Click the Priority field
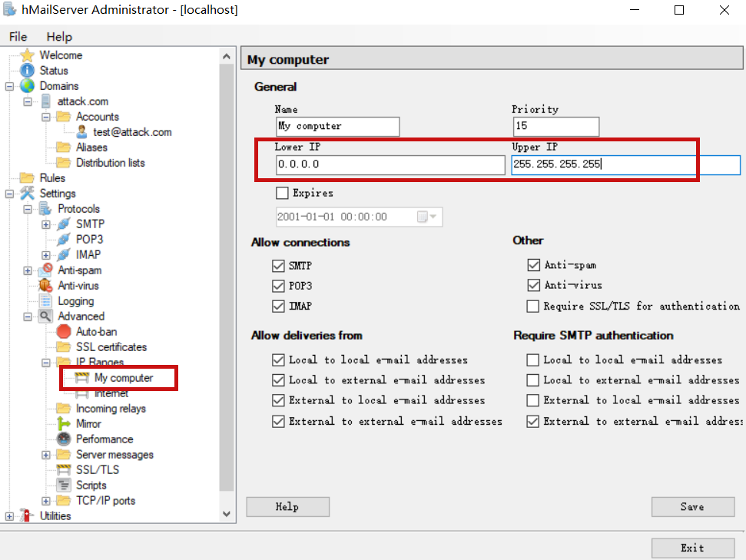746x560 pixels. [555, 126]
